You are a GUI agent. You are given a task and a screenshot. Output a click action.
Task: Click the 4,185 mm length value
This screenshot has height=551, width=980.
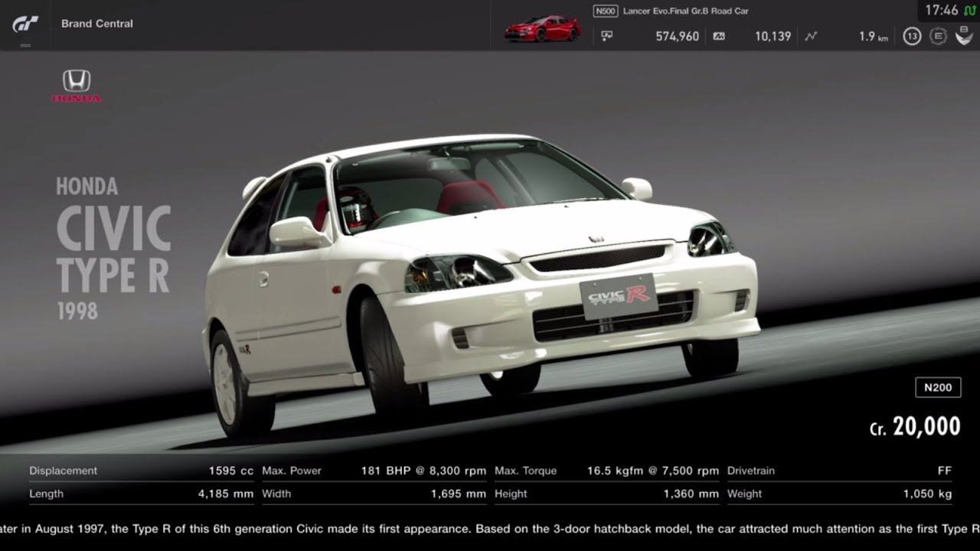(x=226, y=494)
